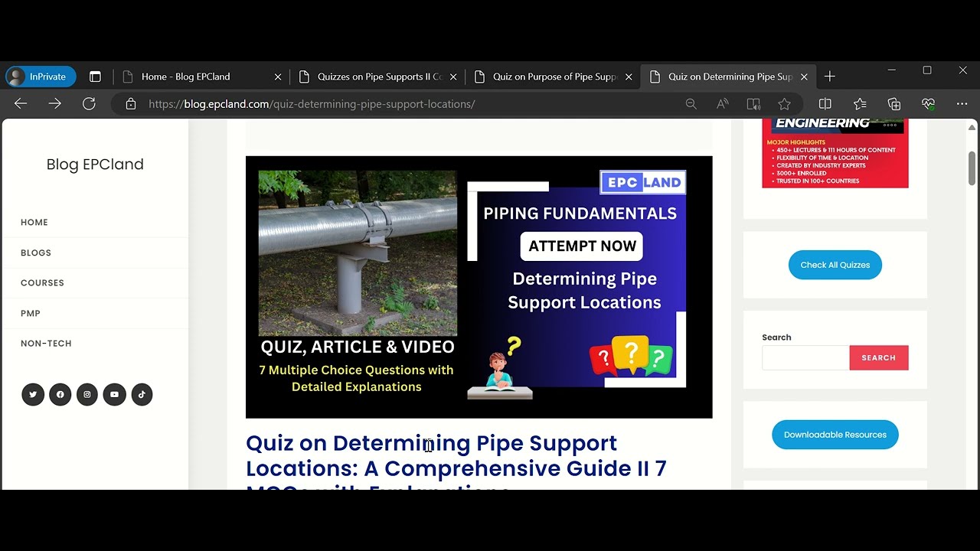Image resolution: width=980 pixels, height=551 pixels.
Task: Click the Quiz on Determining Pipe Support heading
Action: point(456,461)
